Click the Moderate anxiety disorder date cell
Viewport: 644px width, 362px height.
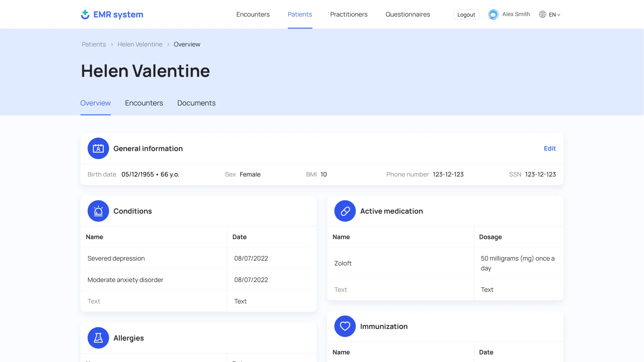pyautogui.click(x=272, y=280)
